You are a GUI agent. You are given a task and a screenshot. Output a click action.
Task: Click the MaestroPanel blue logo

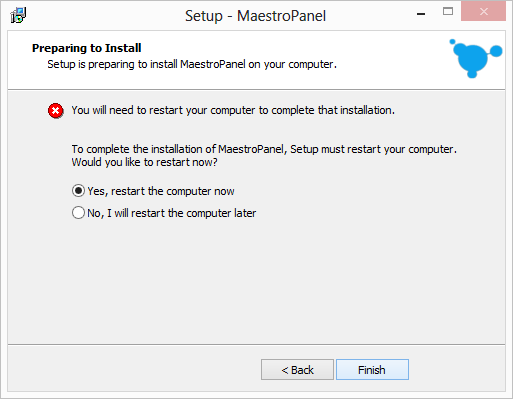pyautogui.click(x=475, y=58)
